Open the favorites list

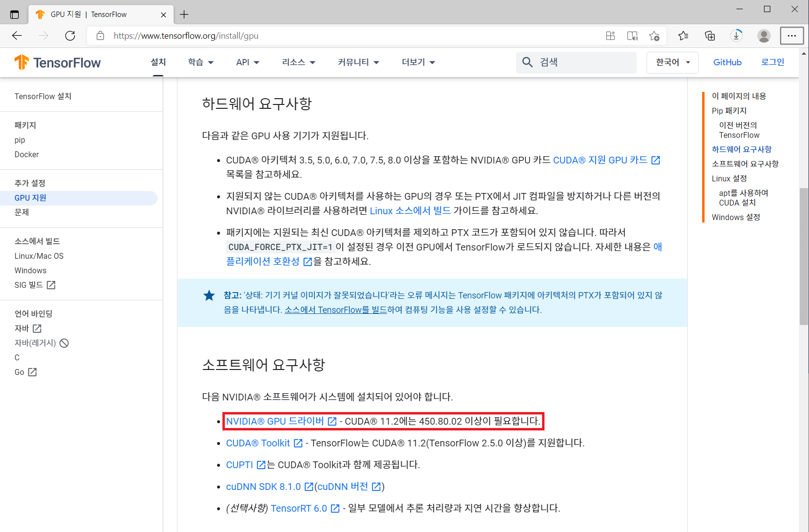(683, 36)
